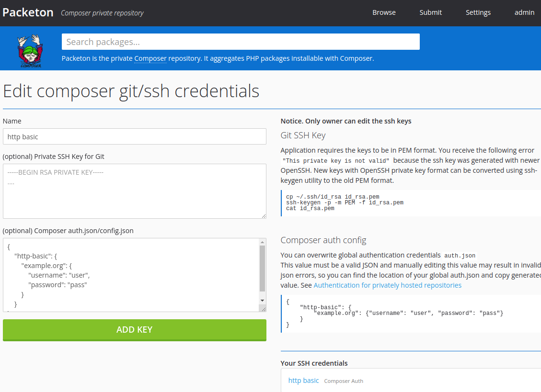Image resolution: width=541 pixels, height=392 pixels.
Task: Click the Name input field
Action: pos(134,136)
